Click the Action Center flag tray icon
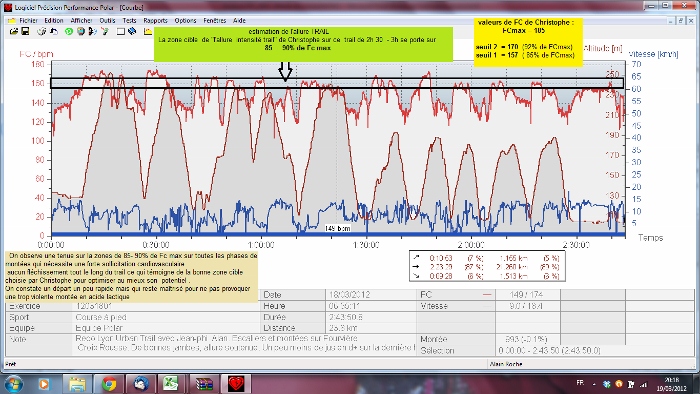 point(631,384)
